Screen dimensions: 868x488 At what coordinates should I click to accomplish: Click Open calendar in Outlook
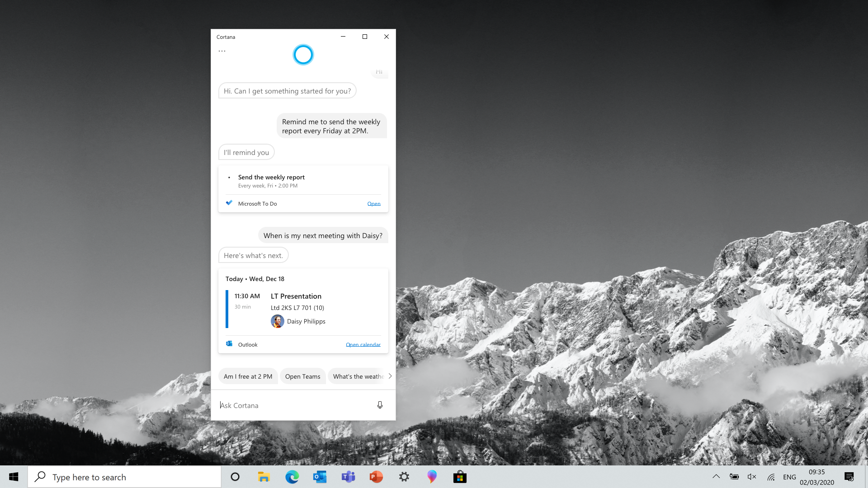pyautogui.click(x=363, y=344)
